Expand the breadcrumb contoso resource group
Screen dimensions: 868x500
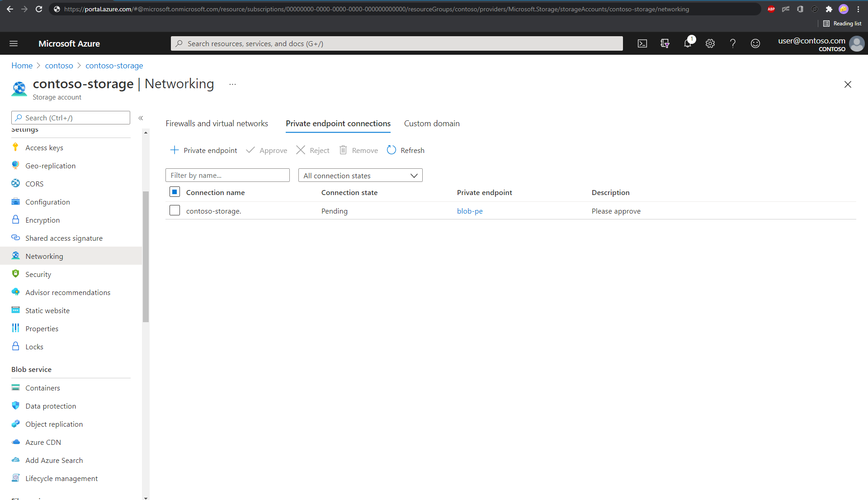coord(58,66)
